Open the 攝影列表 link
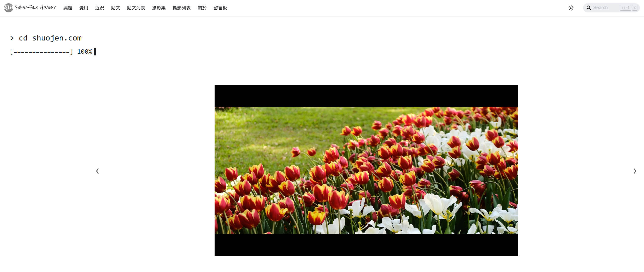The width and height of the screenshot is (644, 272). coord(181,8)
